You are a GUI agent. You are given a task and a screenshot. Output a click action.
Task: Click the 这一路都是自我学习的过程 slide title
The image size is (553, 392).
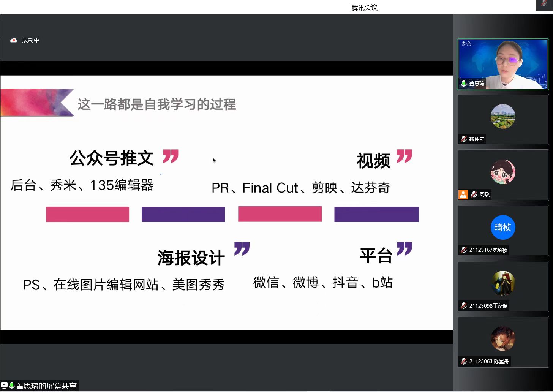click(x=157, y=104)
